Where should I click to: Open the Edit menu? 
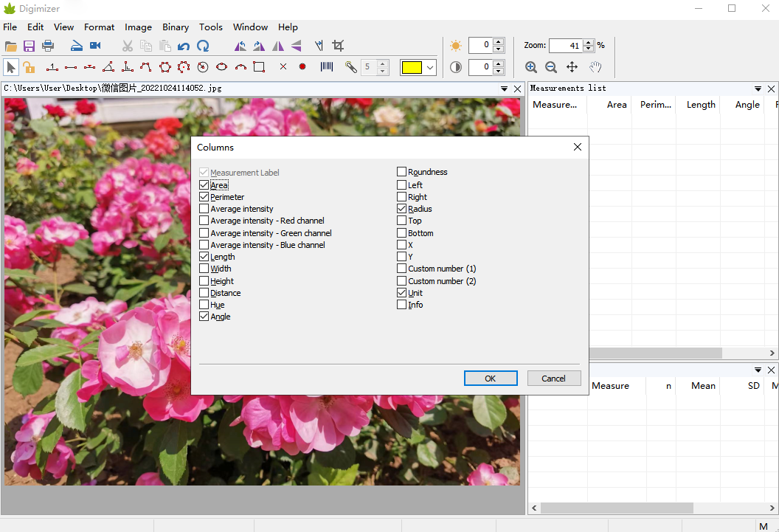point(35,27)
